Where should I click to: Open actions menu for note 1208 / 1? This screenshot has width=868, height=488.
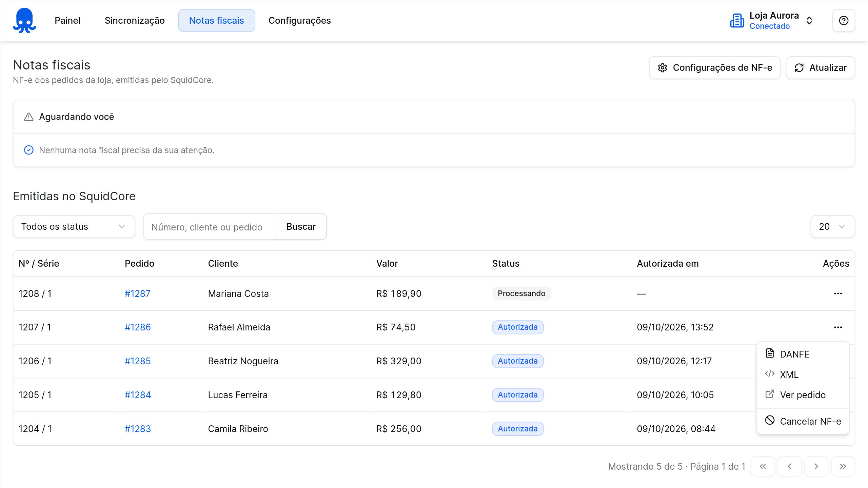click(x=838, y=293)
